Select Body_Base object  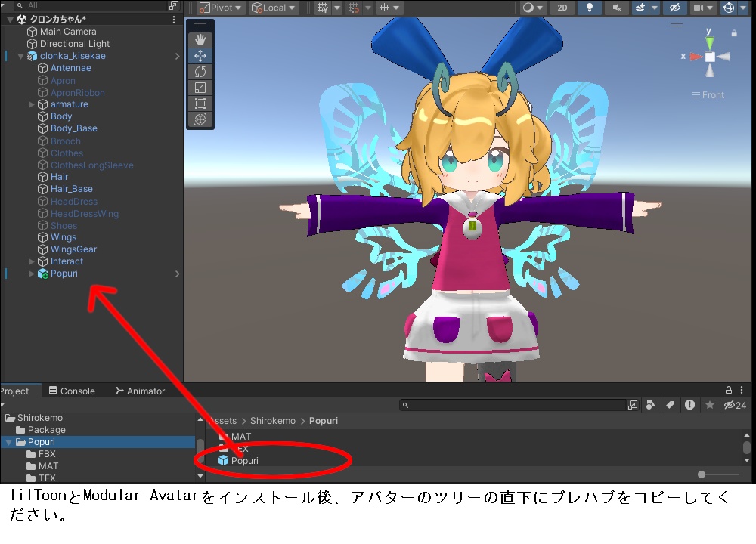pos(74,128)
